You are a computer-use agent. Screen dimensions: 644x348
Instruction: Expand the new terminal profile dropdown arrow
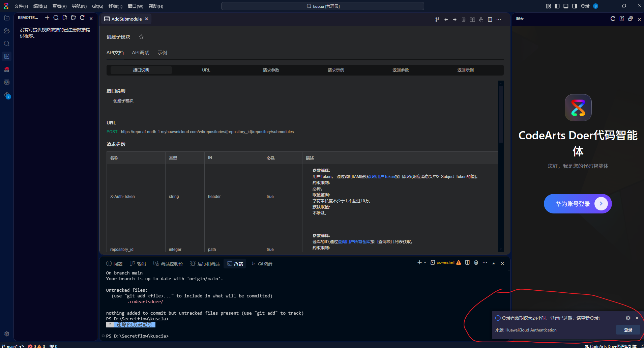[x=425, y=262]
